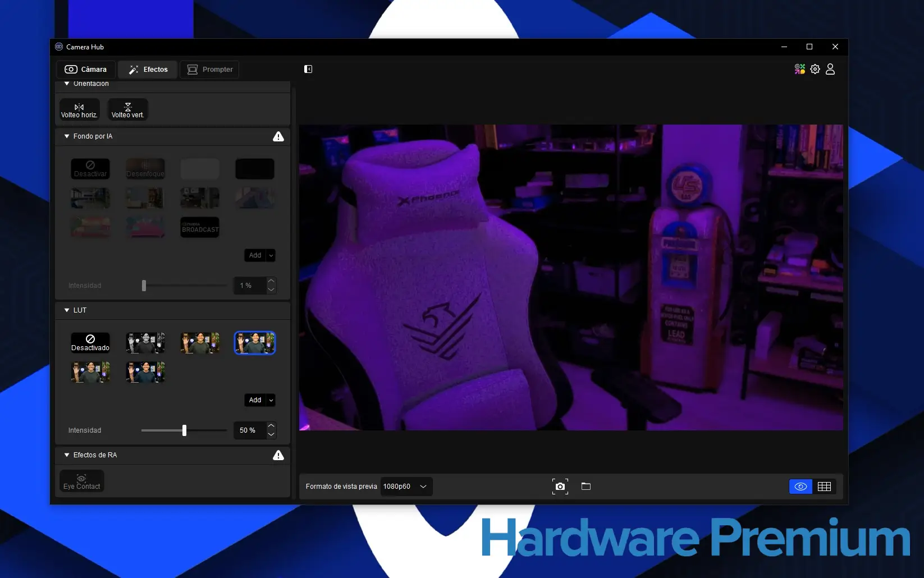Increase Fondo por IA intensity stepper up
This screenshot has width=924, height=578.
(271, 281)
